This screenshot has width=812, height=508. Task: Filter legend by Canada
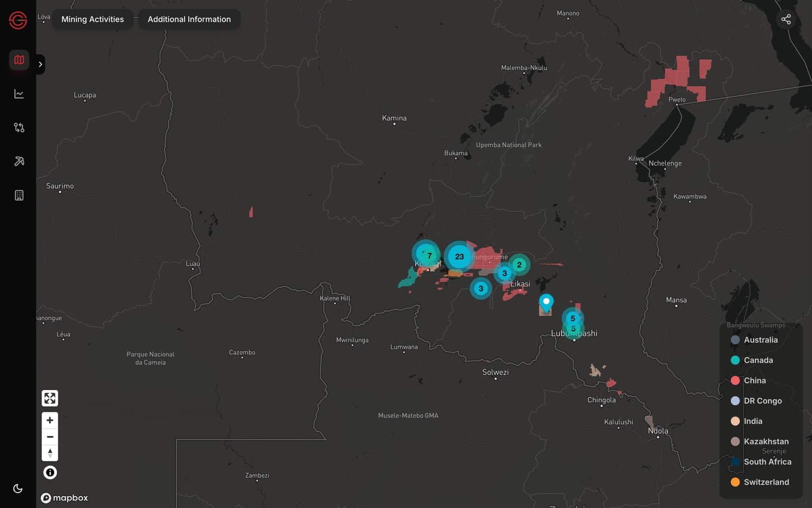pos(752,360)
